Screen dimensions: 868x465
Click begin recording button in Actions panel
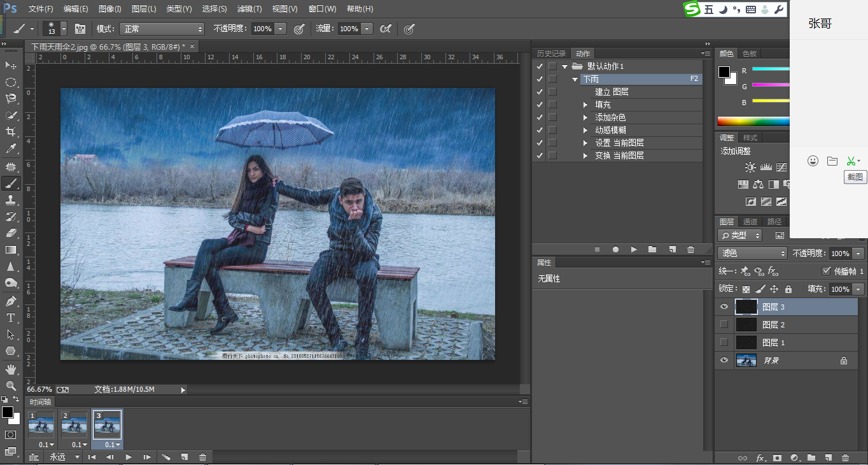tap(615, 250)
